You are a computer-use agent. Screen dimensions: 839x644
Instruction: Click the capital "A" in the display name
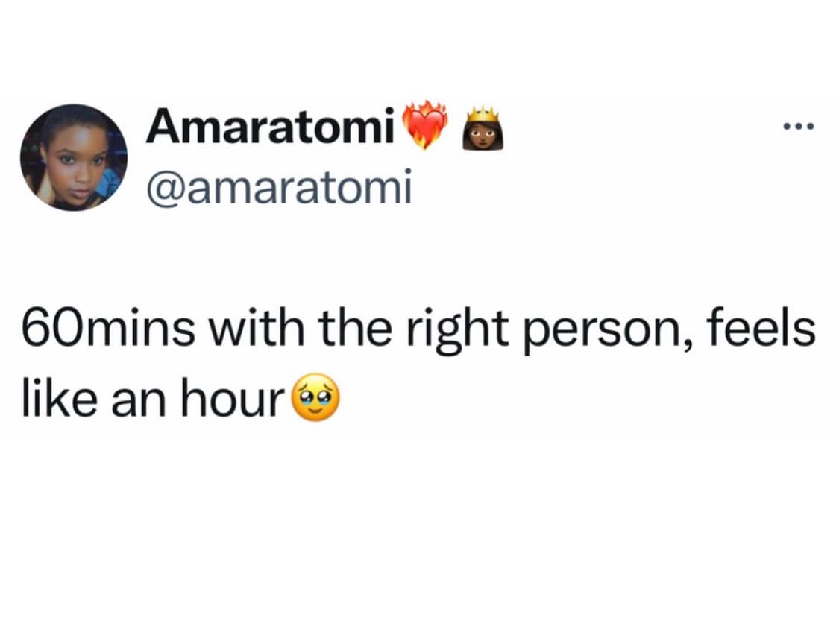click(x=161, y=128)
